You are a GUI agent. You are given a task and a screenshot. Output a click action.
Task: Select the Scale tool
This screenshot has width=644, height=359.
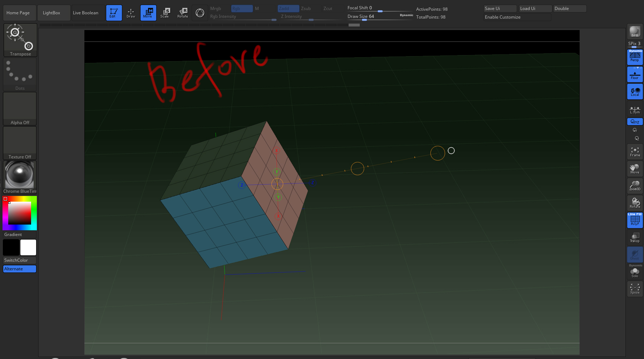[165, 13]
